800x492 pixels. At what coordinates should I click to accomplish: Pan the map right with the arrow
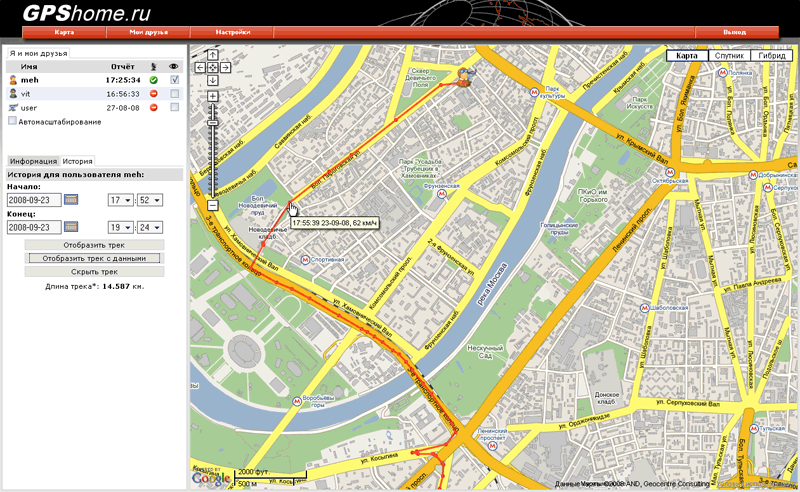coord(226,67)
